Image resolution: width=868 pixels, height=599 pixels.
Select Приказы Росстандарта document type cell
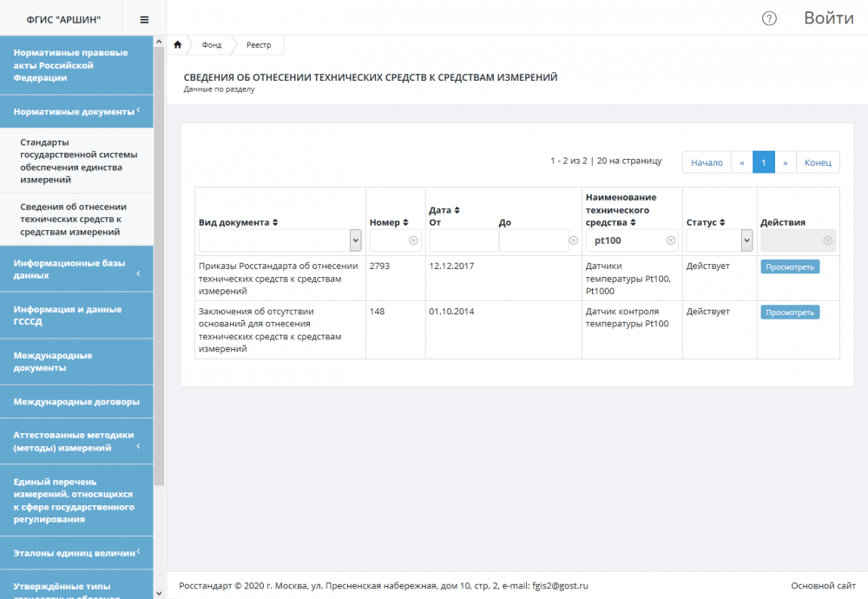(279, 279)
